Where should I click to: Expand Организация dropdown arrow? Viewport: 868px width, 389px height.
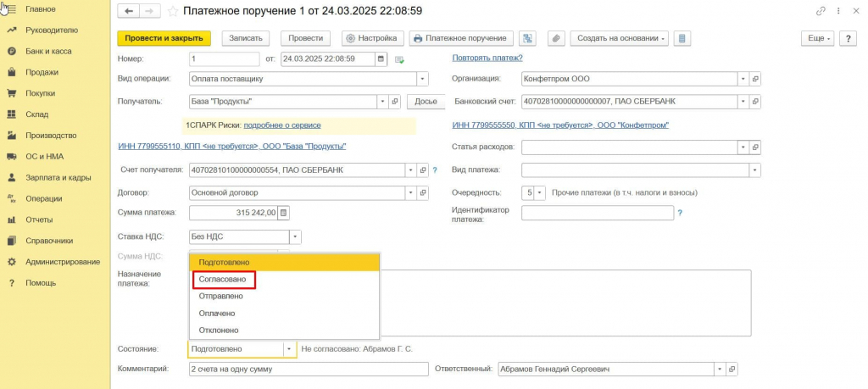click(x=743, y=79)
